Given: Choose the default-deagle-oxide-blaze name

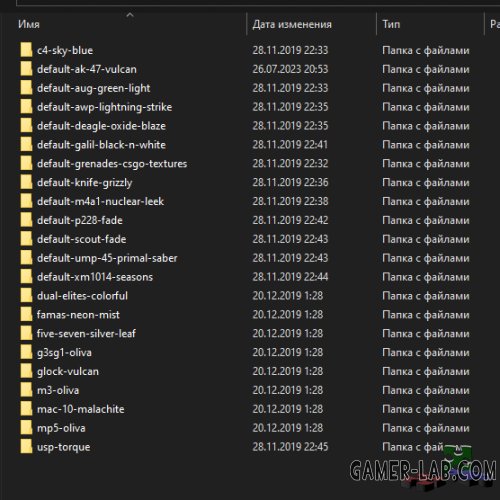Looking at the screenshot, I should pyautogui.click(x=101, y=126).
